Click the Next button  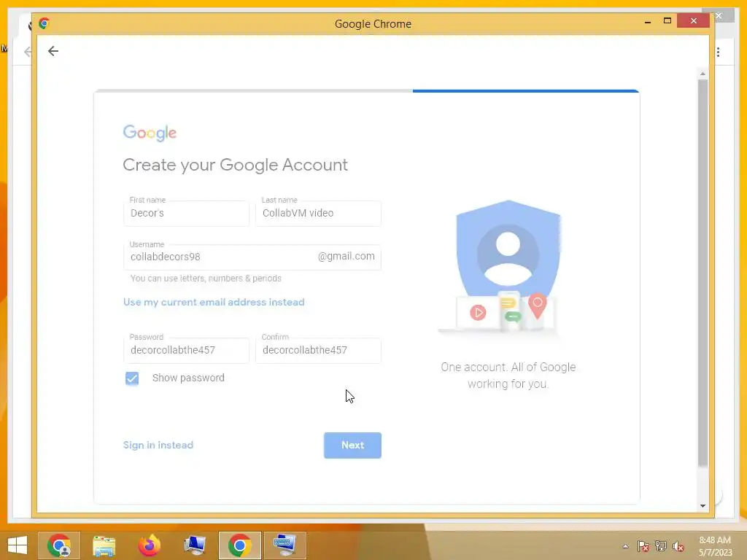pos(352,446)
